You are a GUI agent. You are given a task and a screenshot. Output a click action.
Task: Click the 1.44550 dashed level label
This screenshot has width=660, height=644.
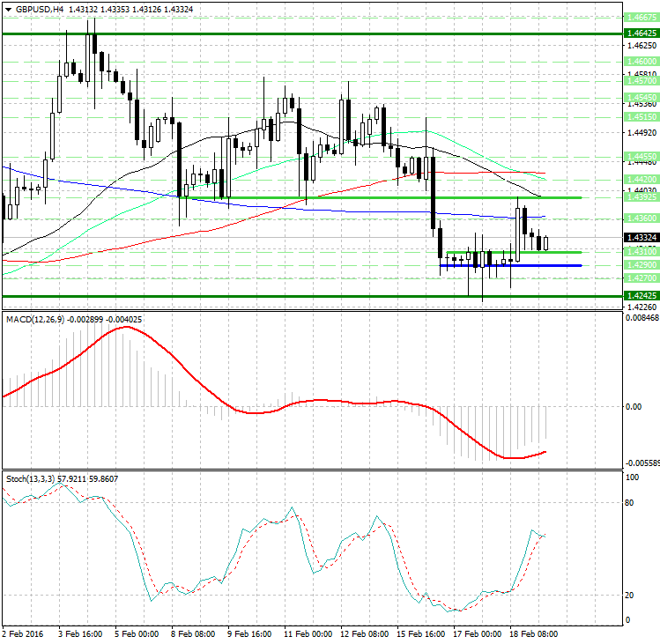pos(638,155)
